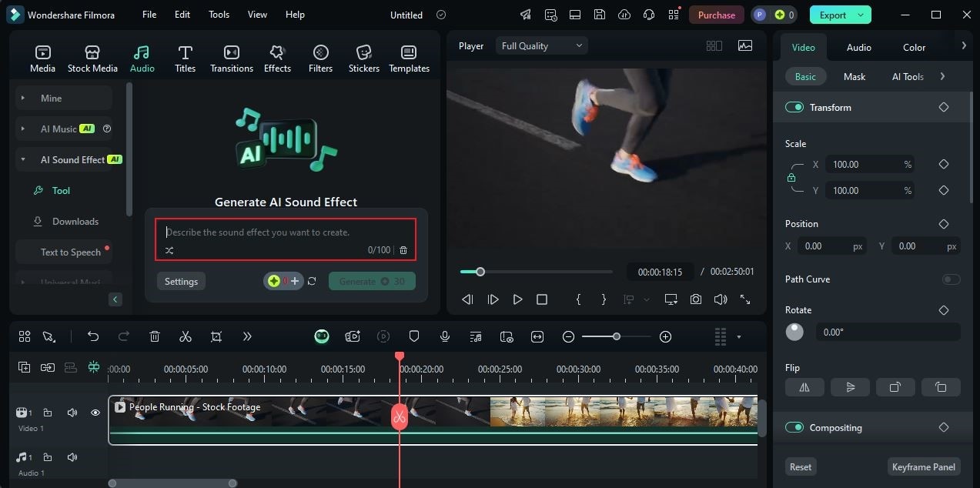
Task: Switch to the Color properties tab
Action: click(915, 47)
